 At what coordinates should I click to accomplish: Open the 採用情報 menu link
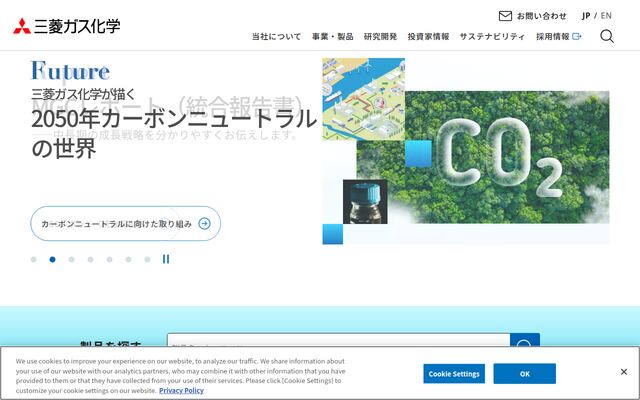tap(553, 37)
